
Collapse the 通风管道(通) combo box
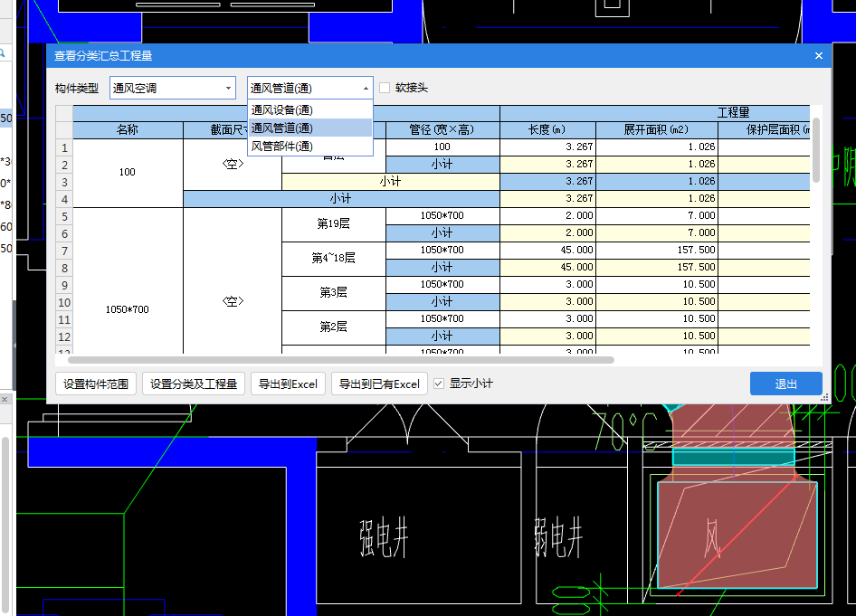click(x=366, y=88)
